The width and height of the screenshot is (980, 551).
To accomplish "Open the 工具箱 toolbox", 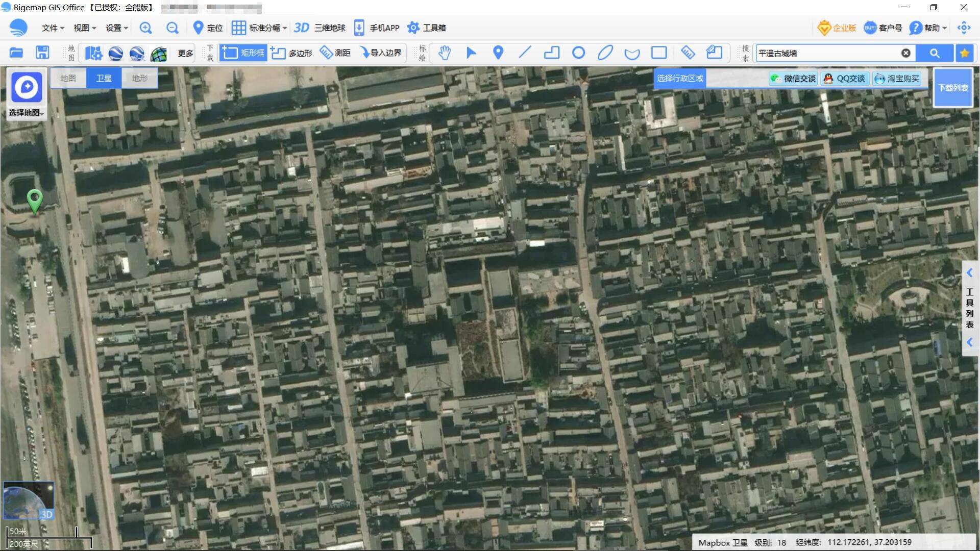I will 427,28.
